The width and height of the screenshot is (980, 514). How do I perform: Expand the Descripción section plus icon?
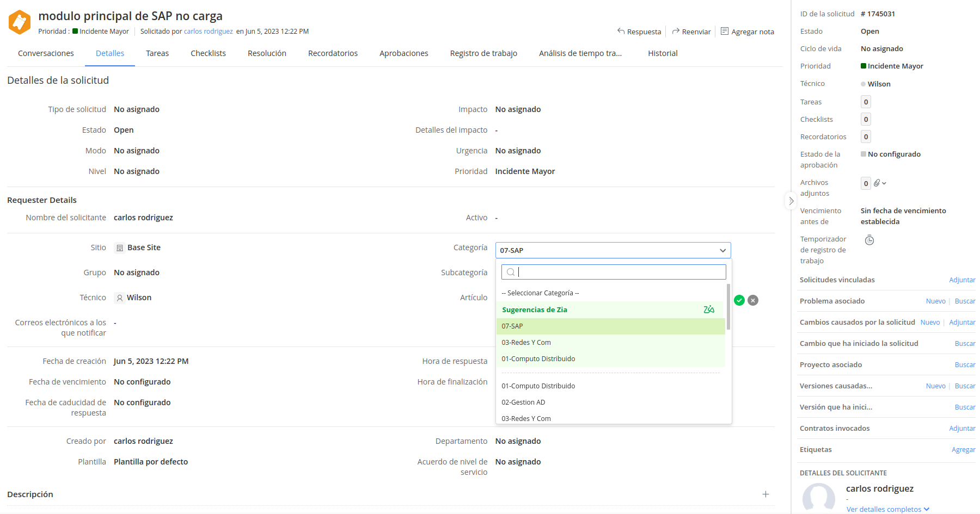(x=765, y=494)
